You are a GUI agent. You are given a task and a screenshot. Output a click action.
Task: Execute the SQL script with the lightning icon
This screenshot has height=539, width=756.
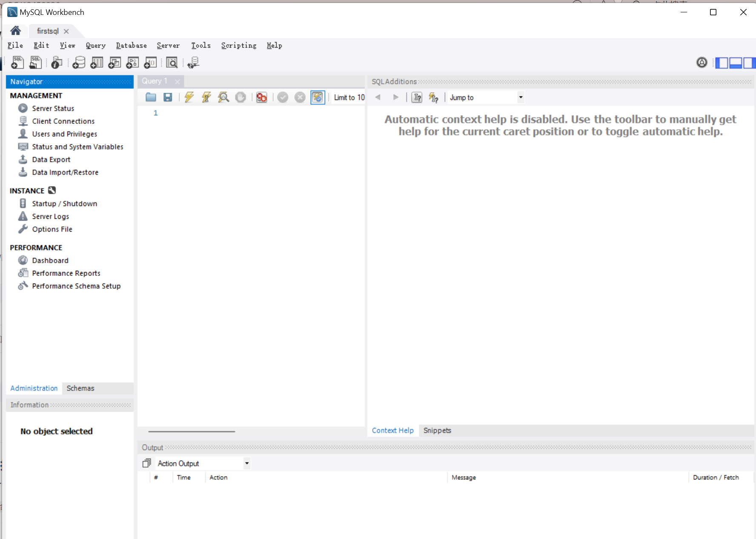[189, 97]
